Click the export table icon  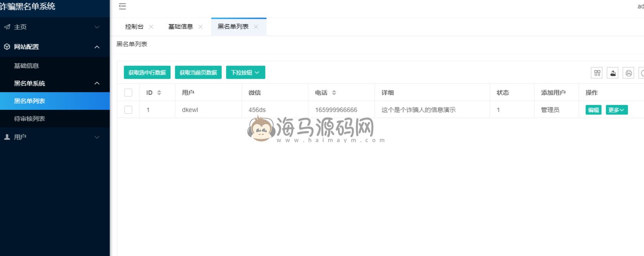(613, 73)
